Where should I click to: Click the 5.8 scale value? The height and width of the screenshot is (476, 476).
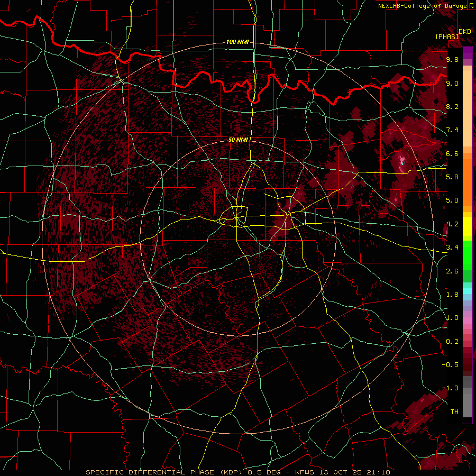tap(452, 177)
